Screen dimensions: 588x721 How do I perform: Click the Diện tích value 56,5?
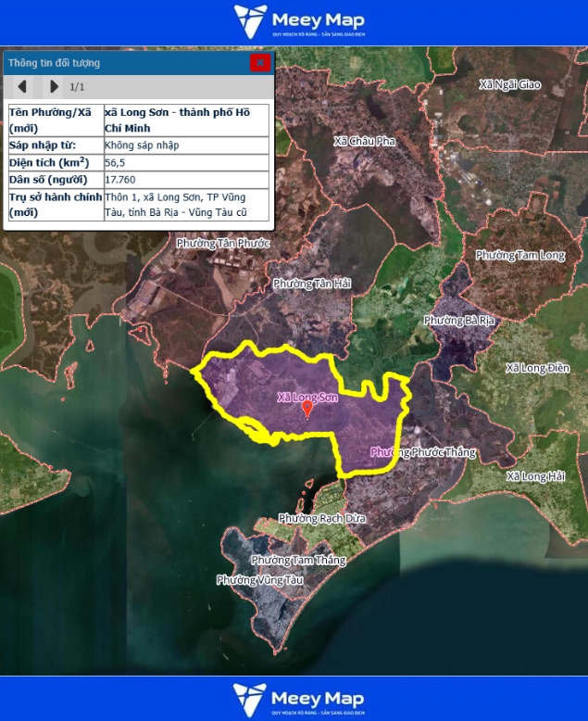point(117,162)
